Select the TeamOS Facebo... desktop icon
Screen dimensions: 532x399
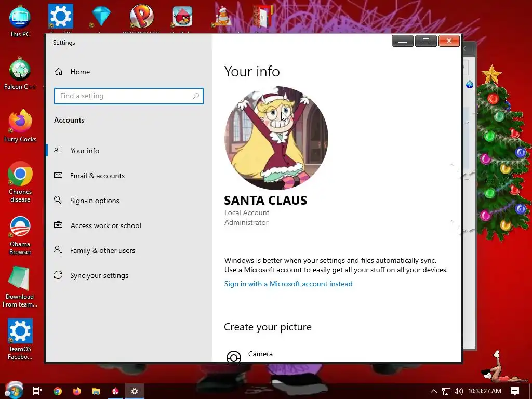tap(20, 339)
